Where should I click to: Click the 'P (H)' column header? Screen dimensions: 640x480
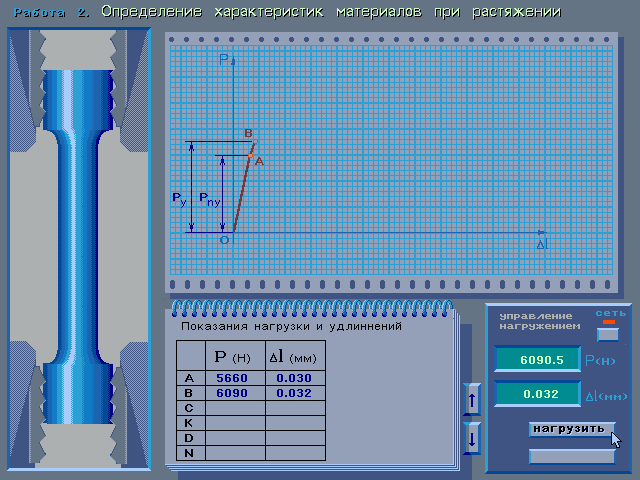point(236,356)
